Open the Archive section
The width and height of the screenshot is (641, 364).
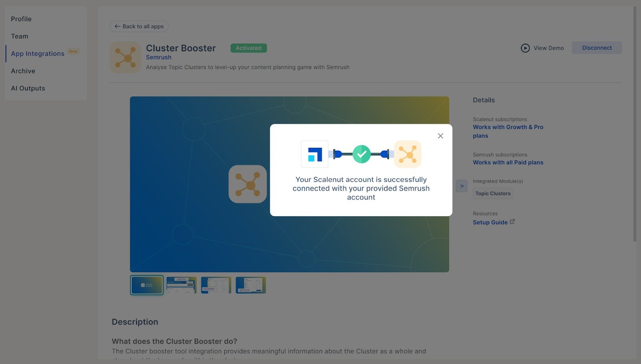23,71
